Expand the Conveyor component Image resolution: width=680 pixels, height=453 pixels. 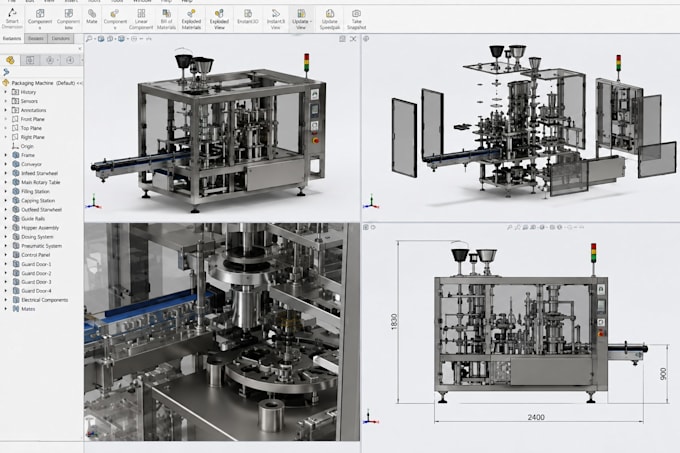pyautogui.click(x=6, y=164)
